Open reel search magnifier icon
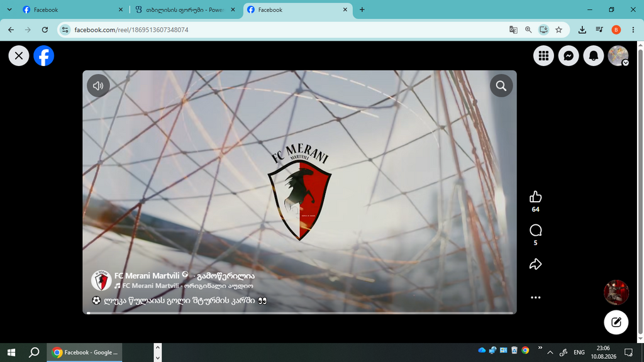Viewport: 644px width, 362px height. coord(501,85)
